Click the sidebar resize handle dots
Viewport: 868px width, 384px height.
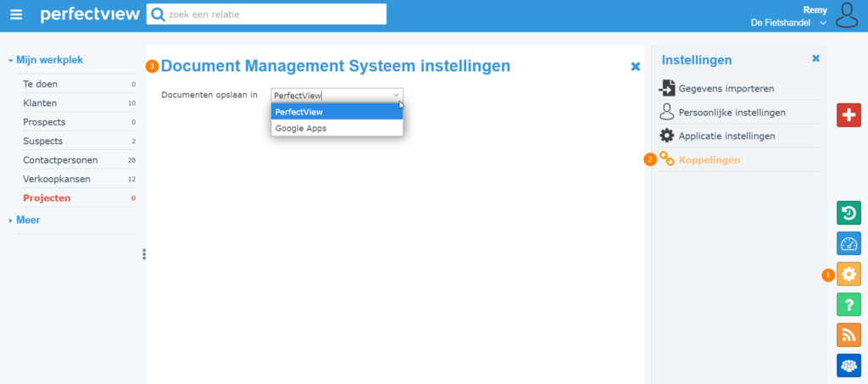(x=144, y=254)
